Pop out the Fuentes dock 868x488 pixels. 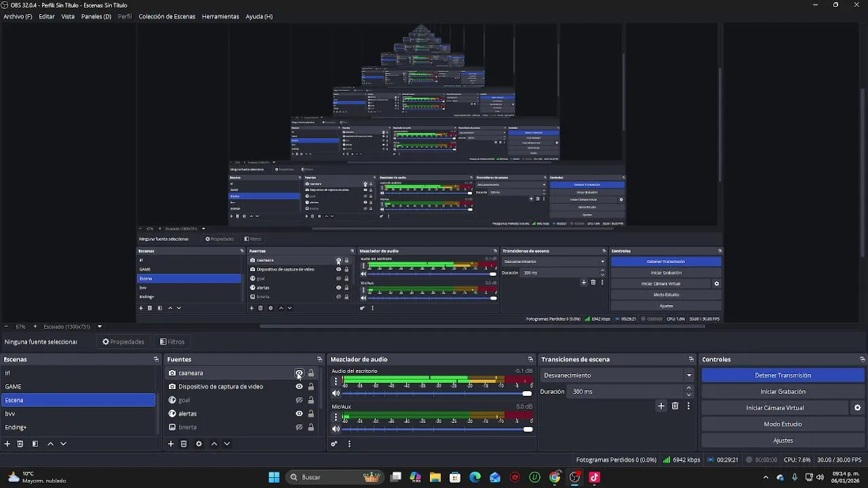319,359
